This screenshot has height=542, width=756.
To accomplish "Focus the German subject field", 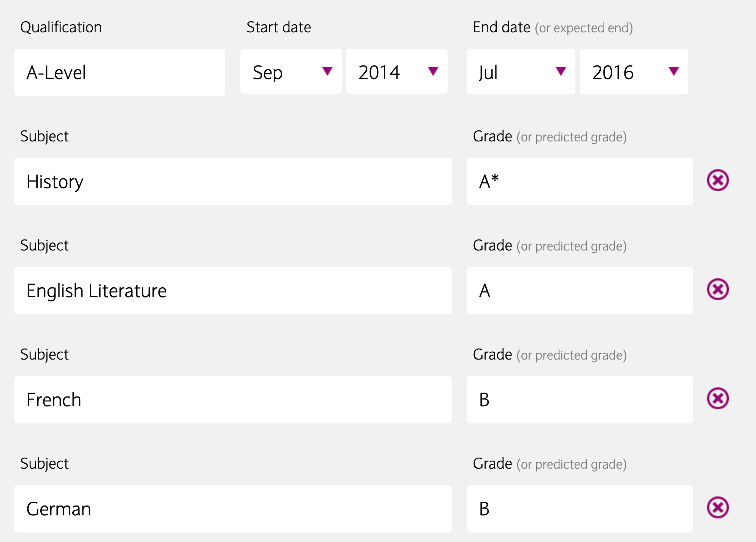I will point(233,509).
